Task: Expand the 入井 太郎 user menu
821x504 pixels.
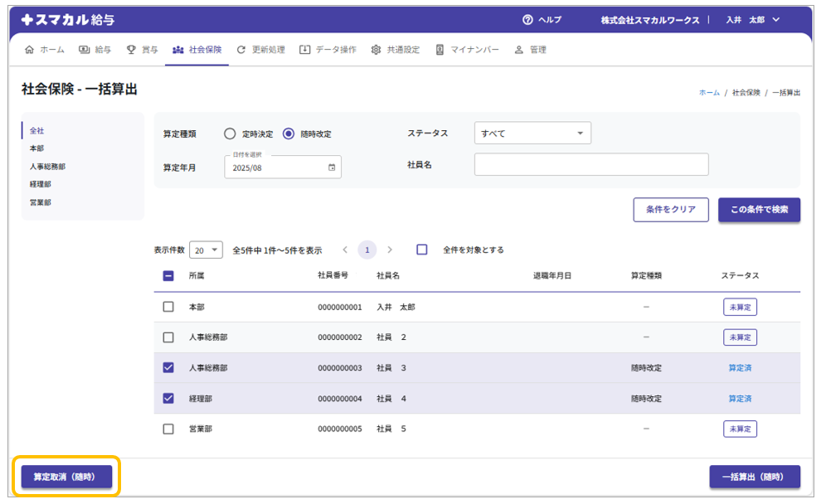Action: pos(776,20)
